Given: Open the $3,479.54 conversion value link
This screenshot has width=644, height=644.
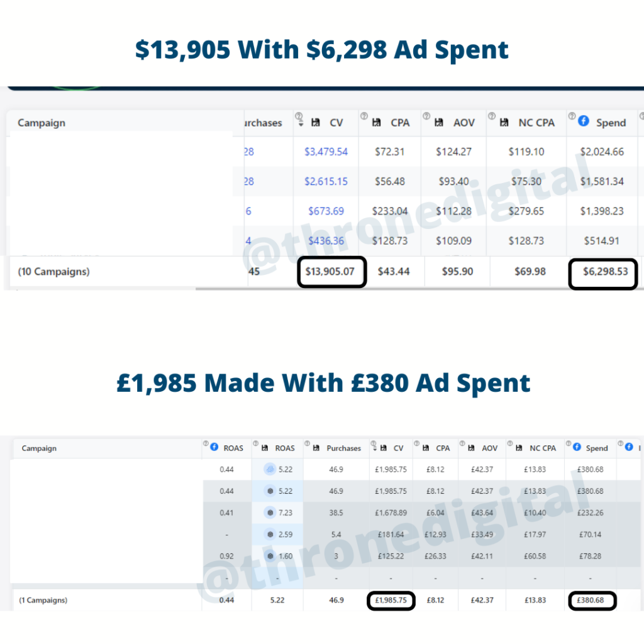Looking at the screenshot, I should point(326,152).
